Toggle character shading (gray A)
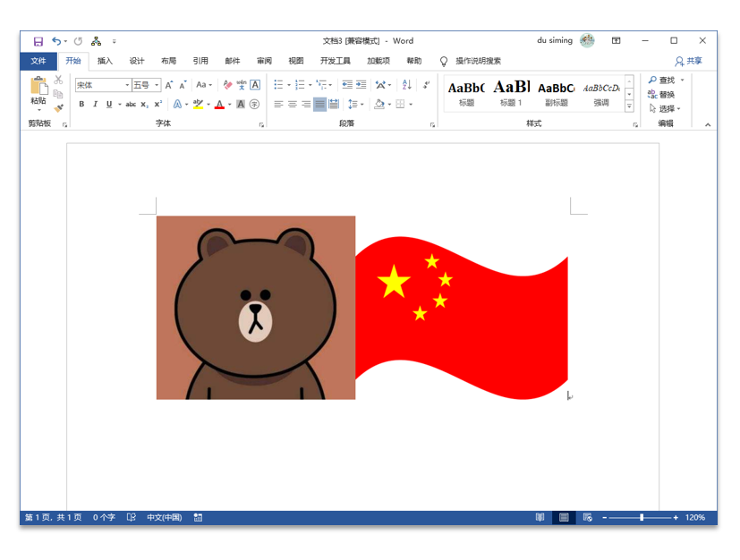The image size is (740, 560). tap(241, 105)
